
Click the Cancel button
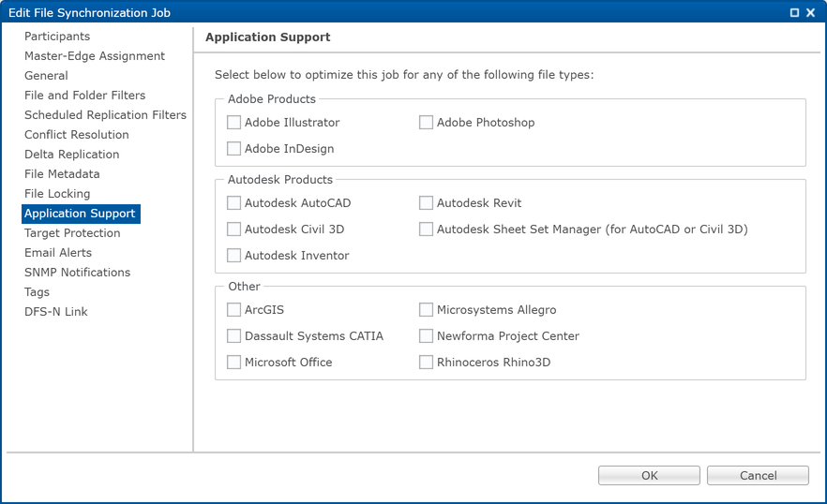click(x=758, y=476)
